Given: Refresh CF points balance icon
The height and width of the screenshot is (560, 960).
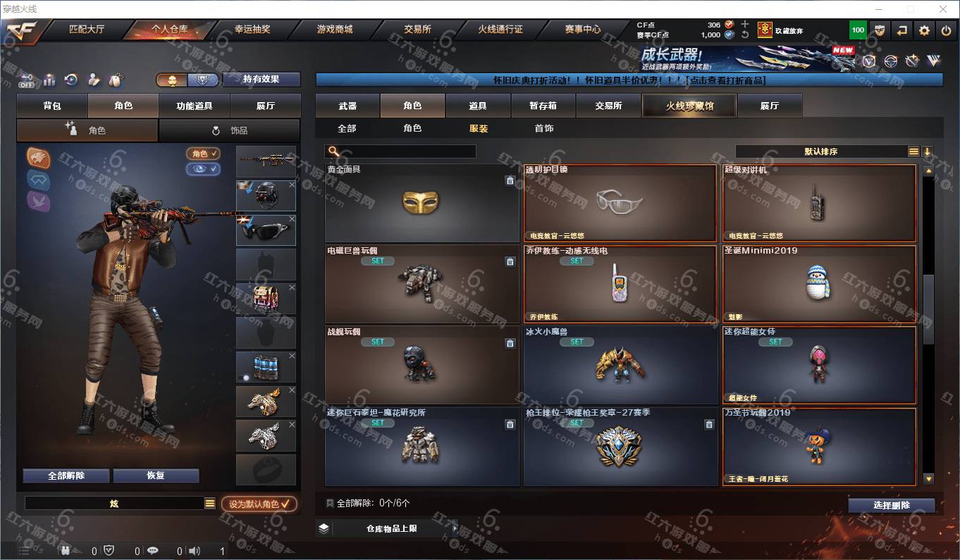Looking at the screenshot, I should tap(745, 35).
